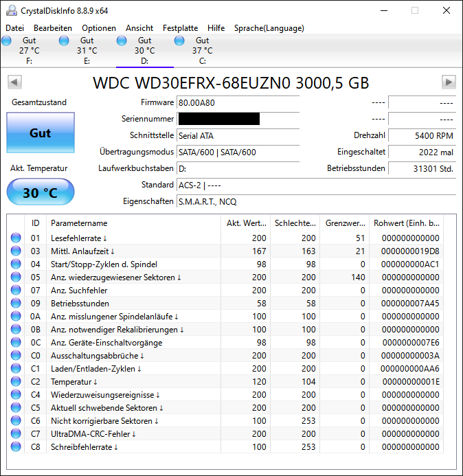463x476 pixels.
Task: Click status icon of Betriebsstunden row 09
Action: [x=16, y=303]
